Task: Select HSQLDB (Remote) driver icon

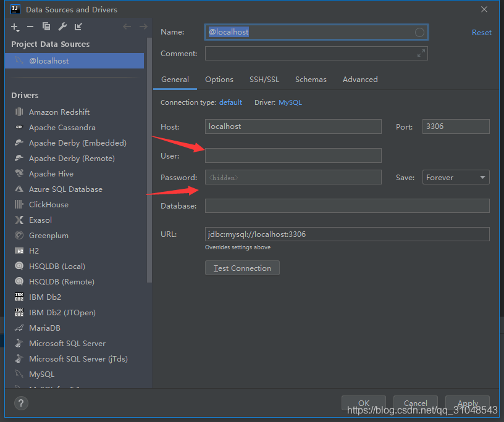Action: point(19,281)
